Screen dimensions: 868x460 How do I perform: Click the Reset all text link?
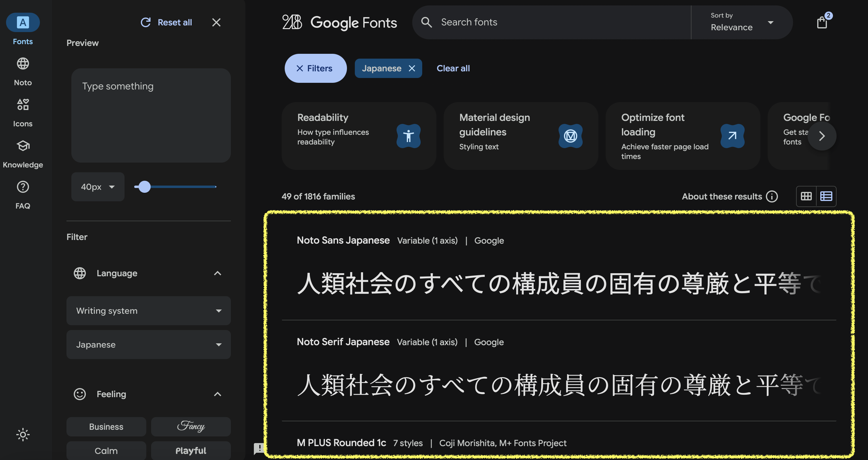[x=175, y=22]
